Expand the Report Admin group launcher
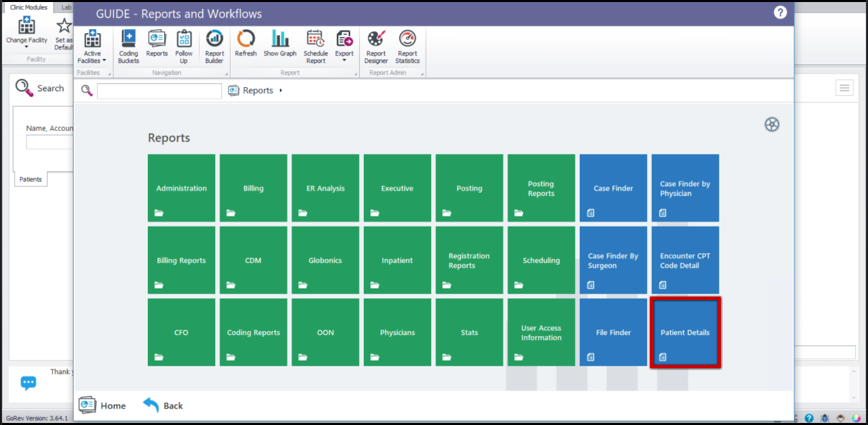The width and height of the screenshot is (868, 425). pos(422,74)
